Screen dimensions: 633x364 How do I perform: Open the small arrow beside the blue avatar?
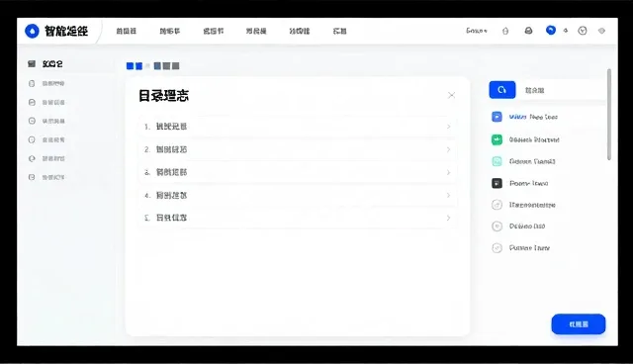(x=566, y=31)
